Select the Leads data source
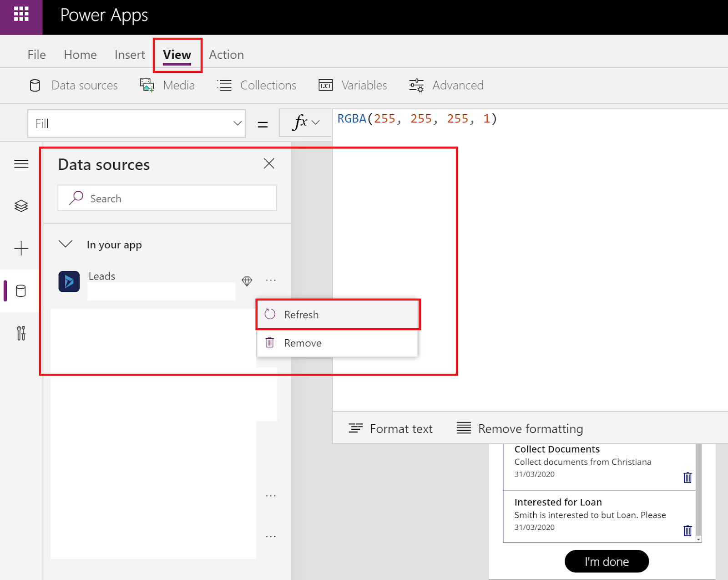This screenshot has height=580, width=728. point(101,276)
